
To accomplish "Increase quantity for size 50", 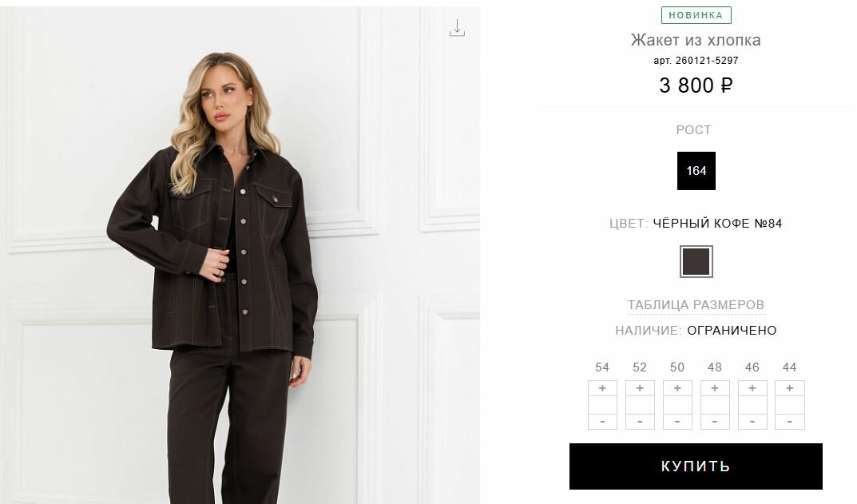I will pyautogui.click(x=677, y=388).
